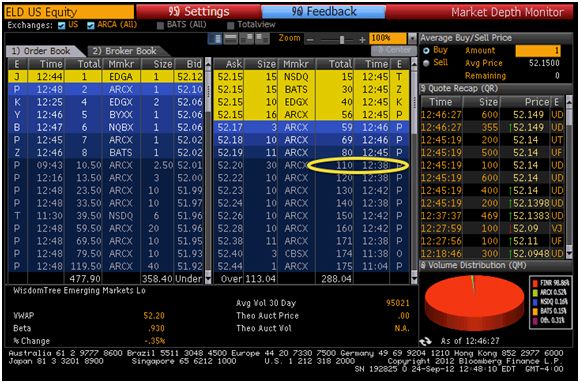Click the red volume distribution pie chart

point(474,303)
